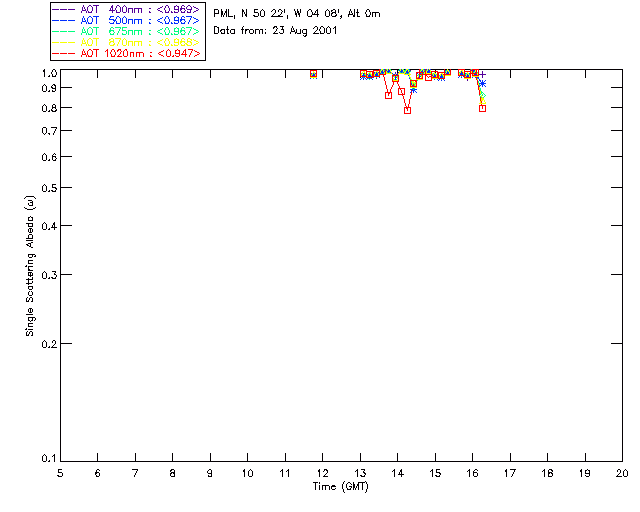Screen dimensions: 640x512
Task: Click the time axis tick label 5
Action: 60,473
